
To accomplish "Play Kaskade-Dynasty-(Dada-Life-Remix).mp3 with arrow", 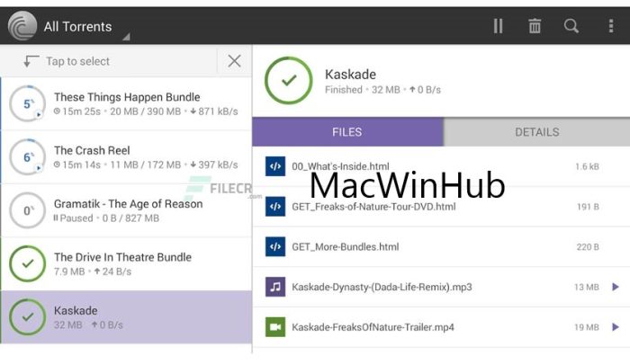I will [615, 287].
